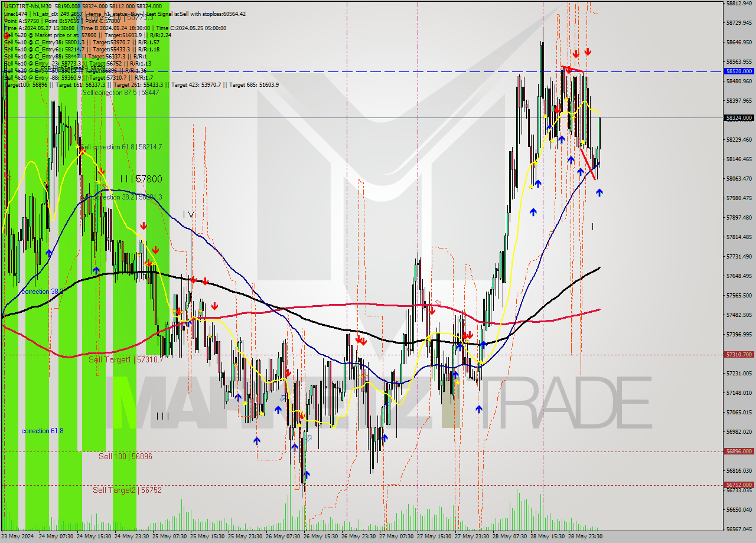Click the 58520.000 price tag on axis

[x=739, y=71]
